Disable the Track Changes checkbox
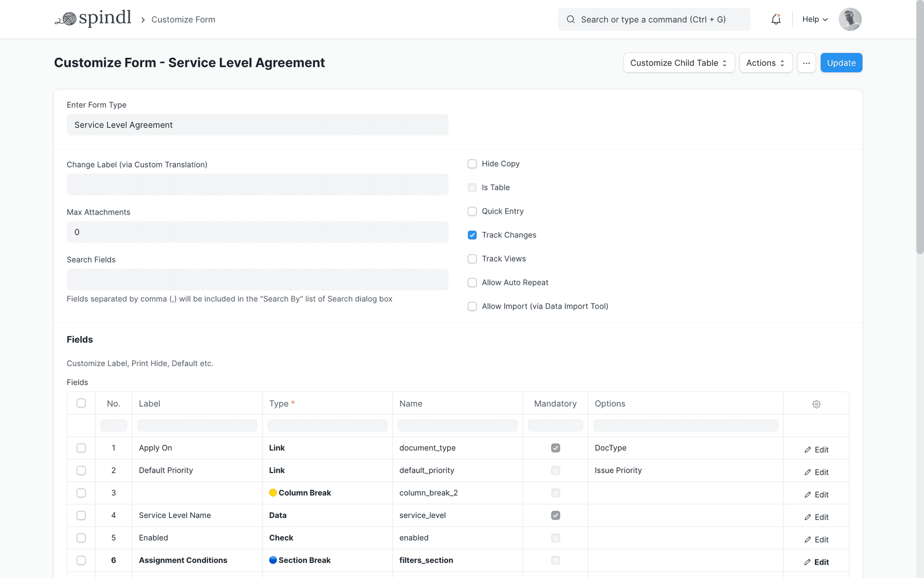Screen dimensions: 924x578 pyautogui.click(x=472, y=235)
